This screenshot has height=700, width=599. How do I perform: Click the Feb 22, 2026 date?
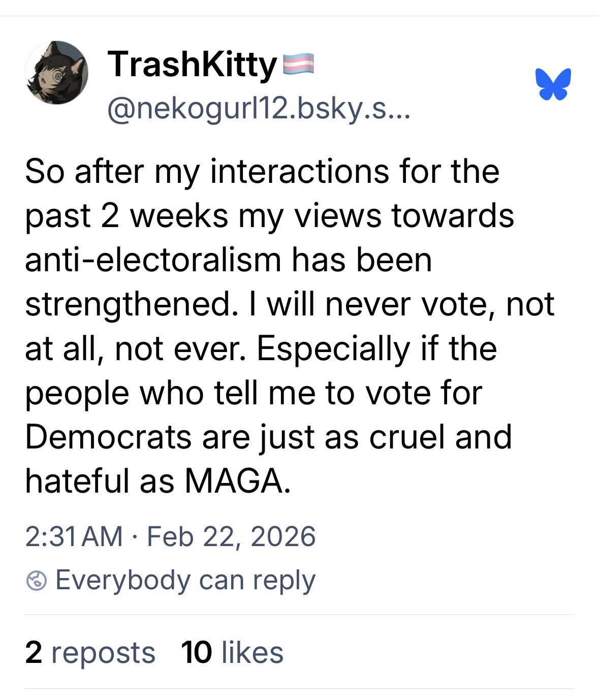coord(231,536)
